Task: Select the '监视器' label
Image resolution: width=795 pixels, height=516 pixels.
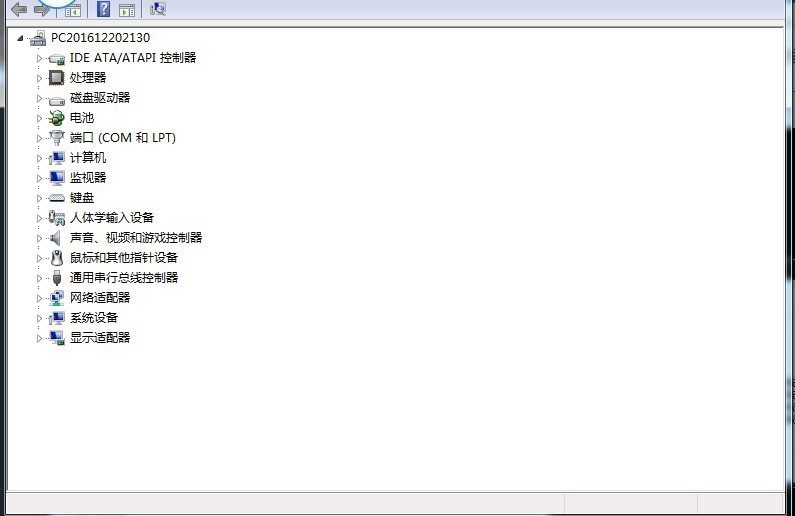Action: (x=88, y=177)
